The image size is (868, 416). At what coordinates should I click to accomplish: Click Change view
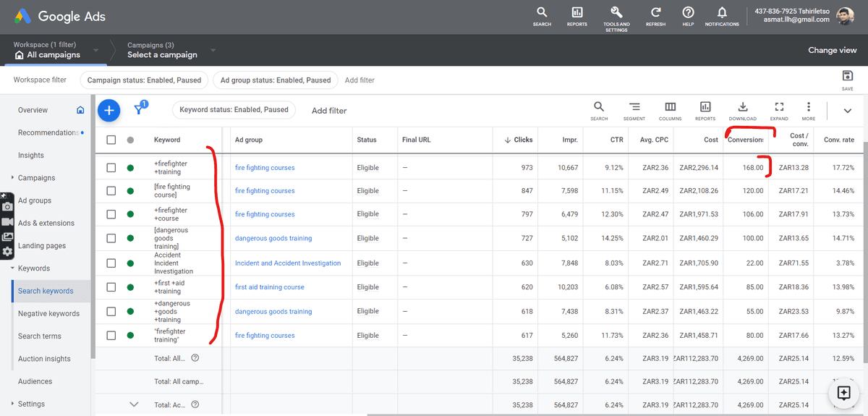point(833,51)
